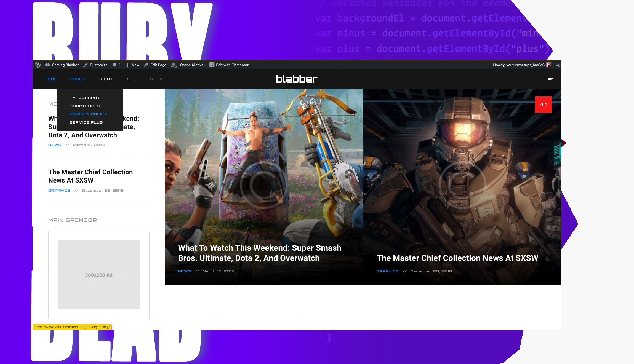Click the GRAPHICS category link
Screen dimensions: 634x364
coord(59,190)
